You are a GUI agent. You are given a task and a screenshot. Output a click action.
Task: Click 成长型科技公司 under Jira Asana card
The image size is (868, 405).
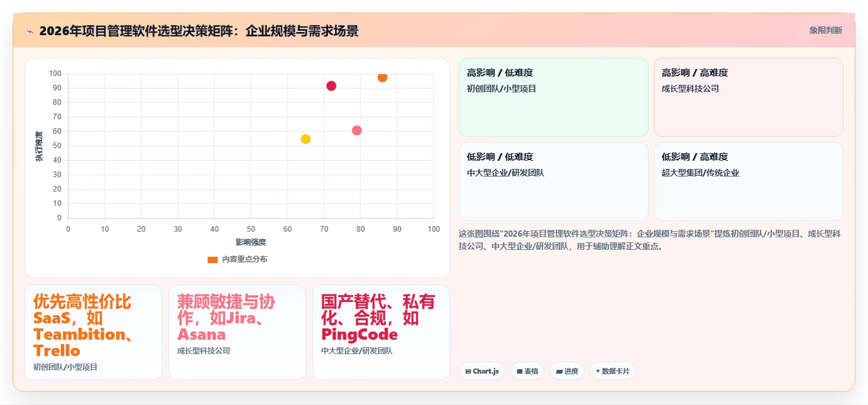coord(204,351)
